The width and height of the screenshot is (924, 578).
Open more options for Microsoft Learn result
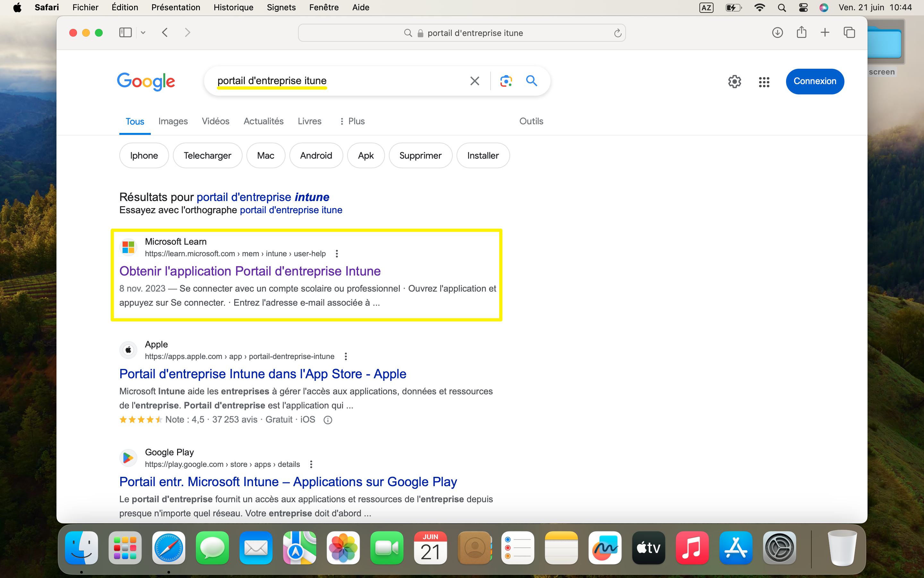336,253
